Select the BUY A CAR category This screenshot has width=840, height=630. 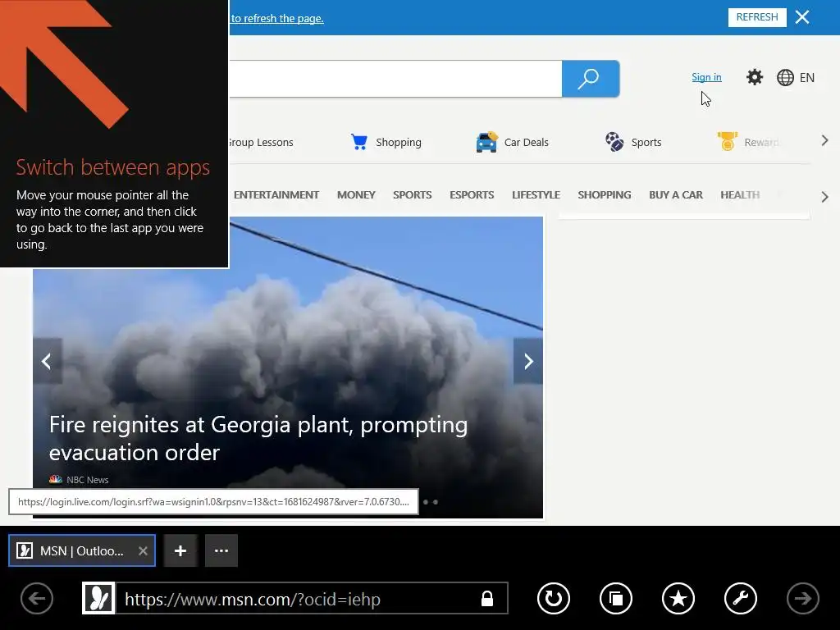(x=676, y=195)
